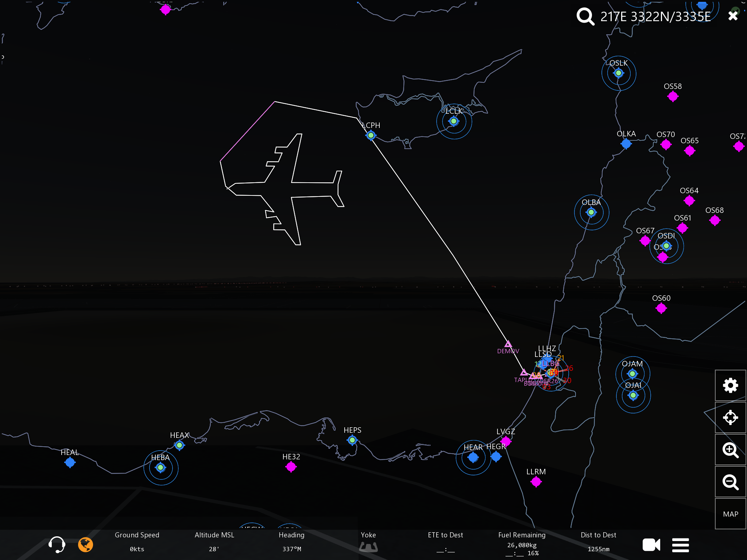Click the search magnifier icon

585,16
